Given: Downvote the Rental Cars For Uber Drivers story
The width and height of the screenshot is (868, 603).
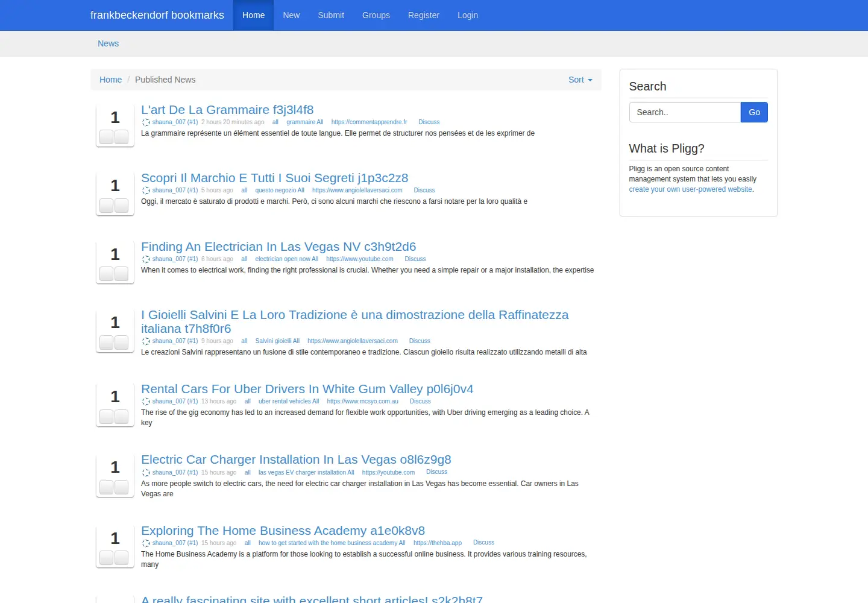Looking at the screenshot, I should pos(121,417).
